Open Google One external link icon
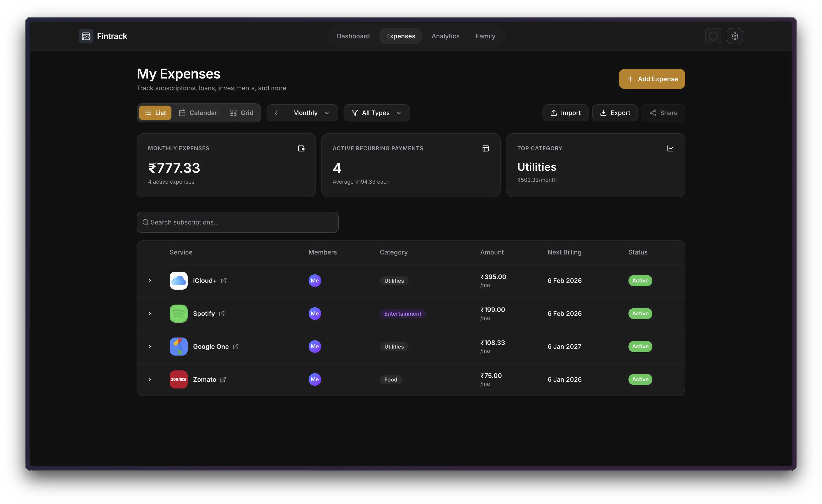 click(236, 347)
